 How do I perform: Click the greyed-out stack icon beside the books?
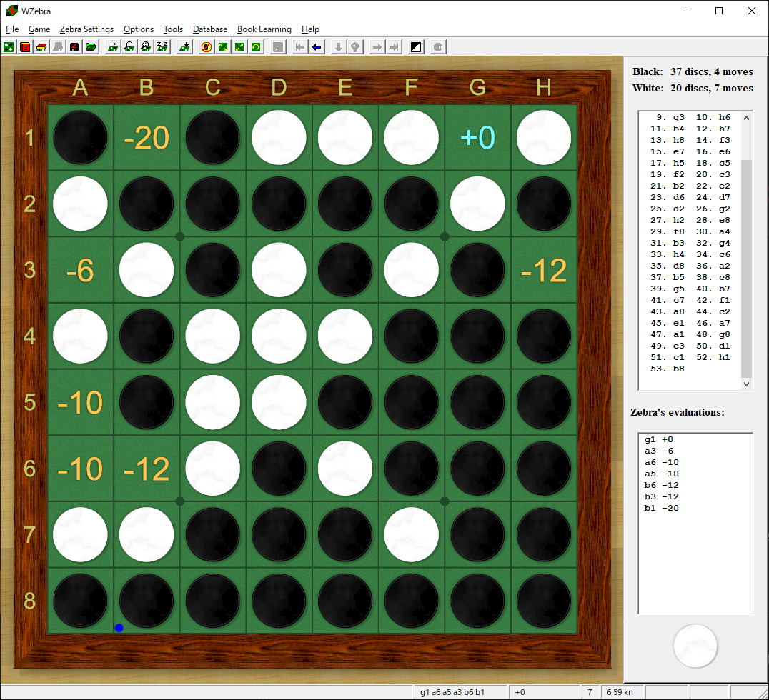point(58,47)
